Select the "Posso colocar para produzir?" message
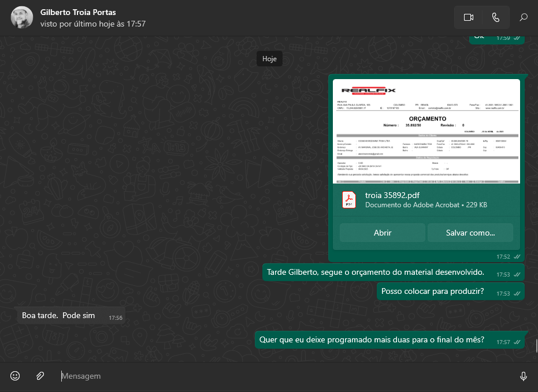 pos(433,291)
